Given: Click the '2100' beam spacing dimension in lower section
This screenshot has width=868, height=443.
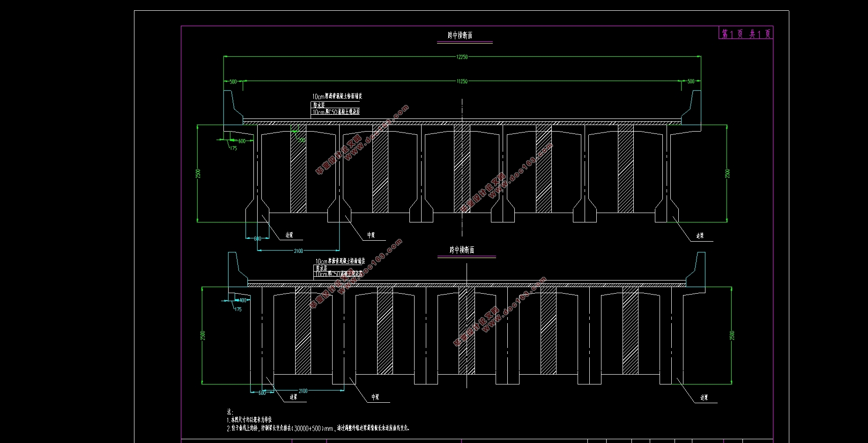Looking at the screenshot, I should point(303,391).
